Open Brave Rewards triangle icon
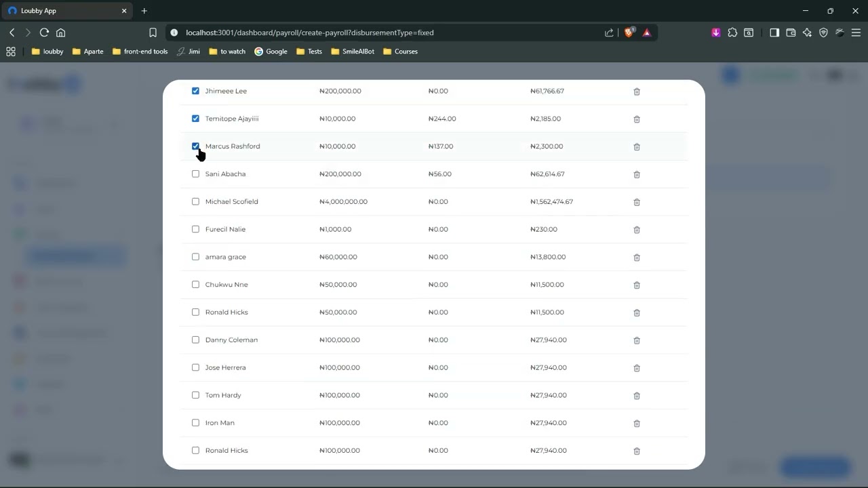Image resolution: width=868 pixels, height=488 pixels. 647,33
